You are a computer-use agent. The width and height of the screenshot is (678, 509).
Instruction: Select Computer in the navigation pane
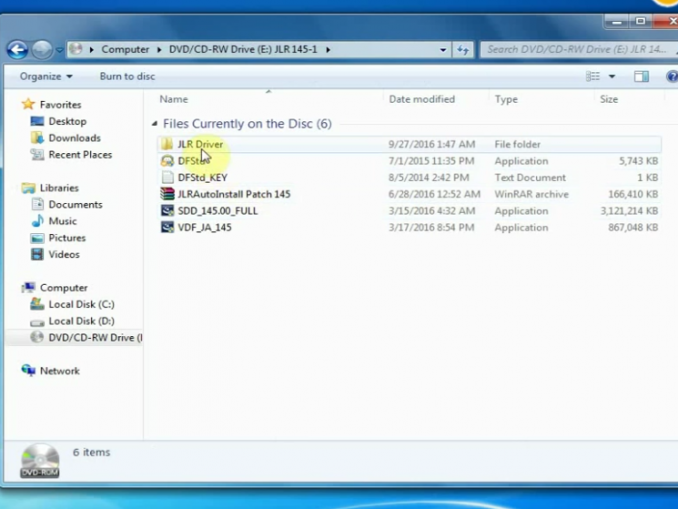(x=64, y=288)
